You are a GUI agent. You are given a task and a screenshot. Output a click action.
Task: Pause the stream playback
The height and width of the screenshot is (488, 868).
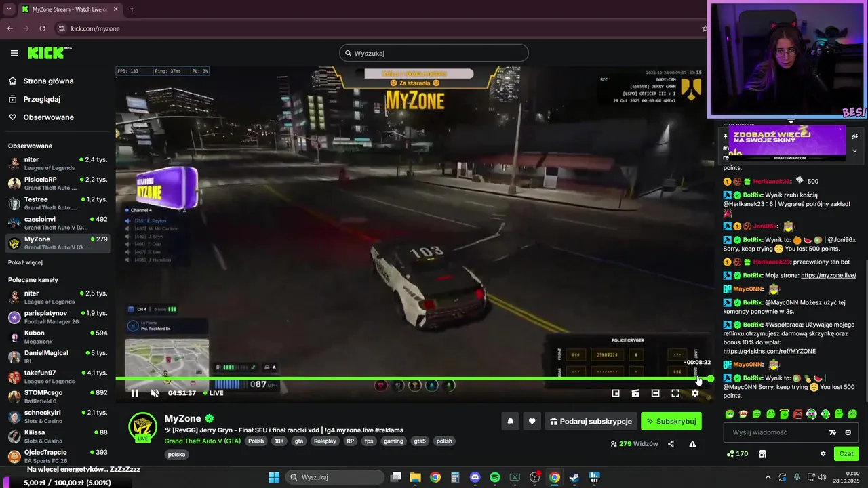click(134, 393)
